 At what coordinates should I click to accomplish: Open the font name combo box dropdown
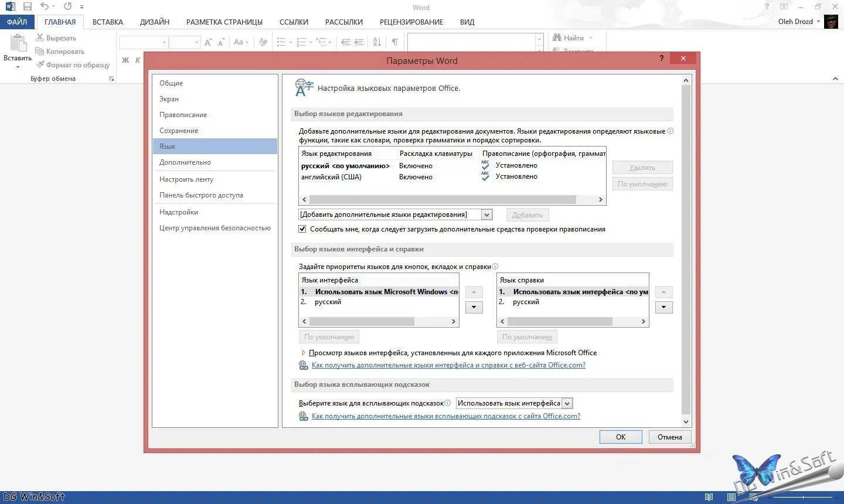[165, 42]
